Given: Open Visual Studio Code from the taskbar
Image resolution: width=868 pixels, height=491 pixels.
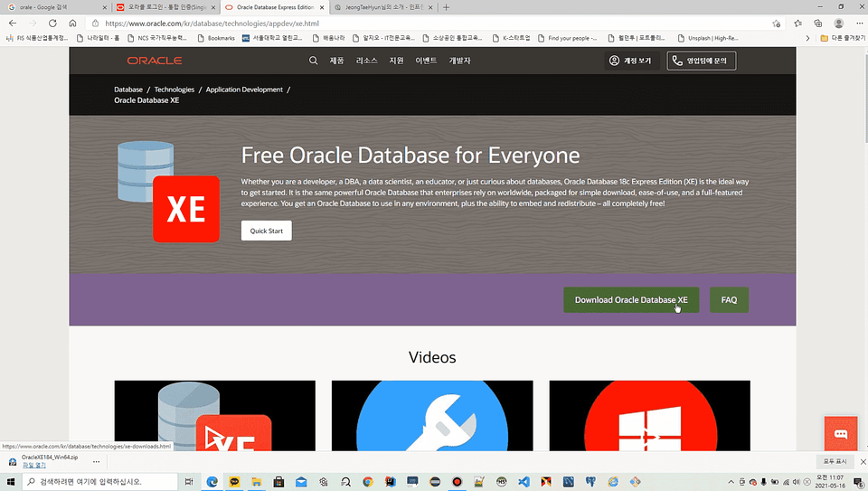Looking at the screenshot, I should (524, 482).
